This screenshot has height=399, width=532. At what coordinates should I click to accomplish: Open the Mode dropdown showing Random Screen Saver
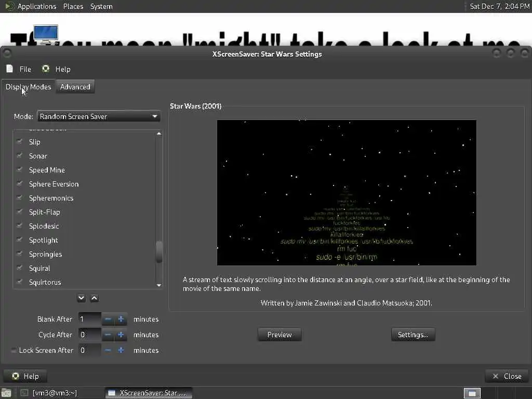pos(98,116)
